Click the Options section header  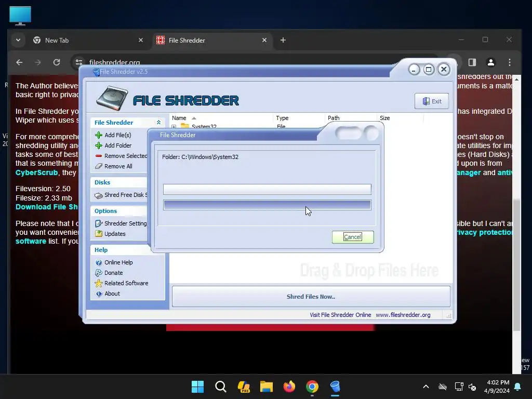click(x=106, y=211)
